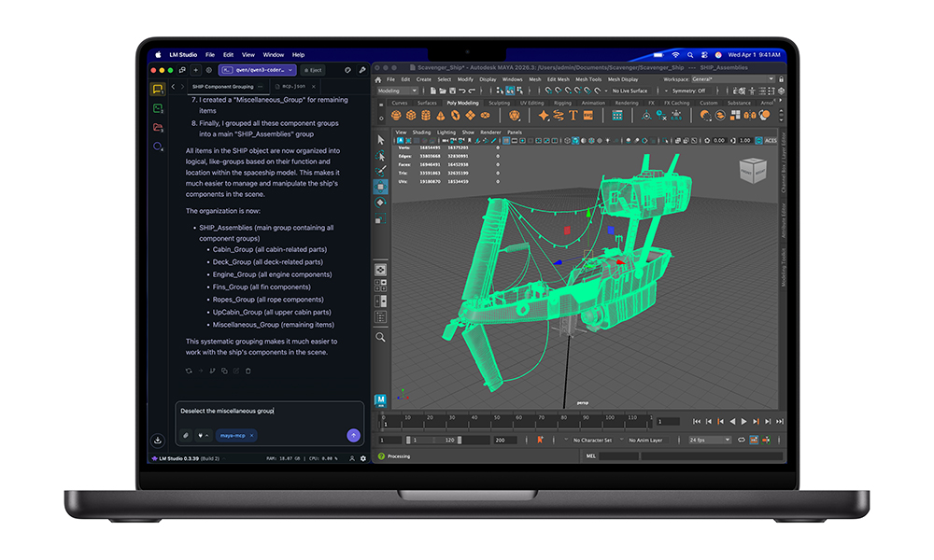Open the Developer terminal sidebar icon

tap(158, 108)
